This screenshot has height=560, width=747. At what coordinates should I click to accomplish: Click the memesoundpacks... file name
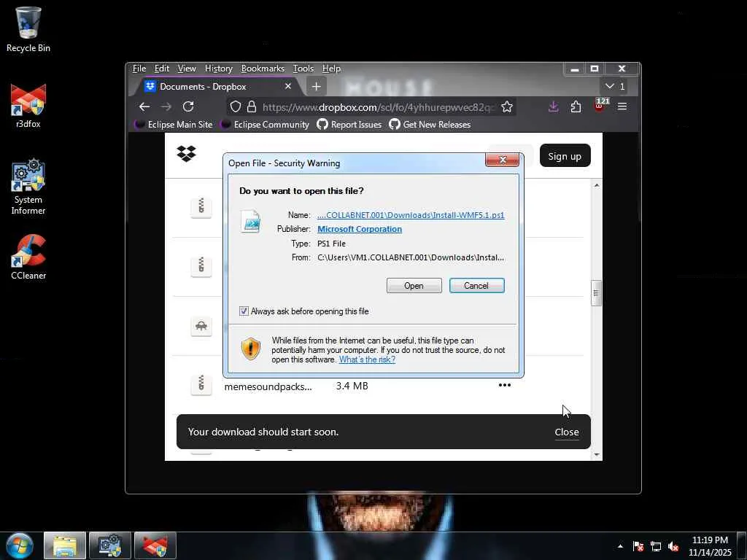coord(268,386)
